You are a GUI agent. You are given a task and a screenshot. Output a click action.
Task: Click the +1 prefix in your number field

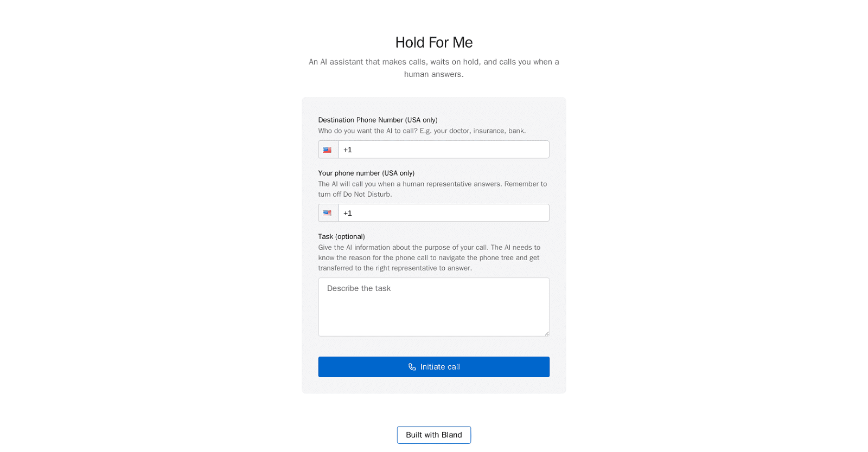click(347, 213)
